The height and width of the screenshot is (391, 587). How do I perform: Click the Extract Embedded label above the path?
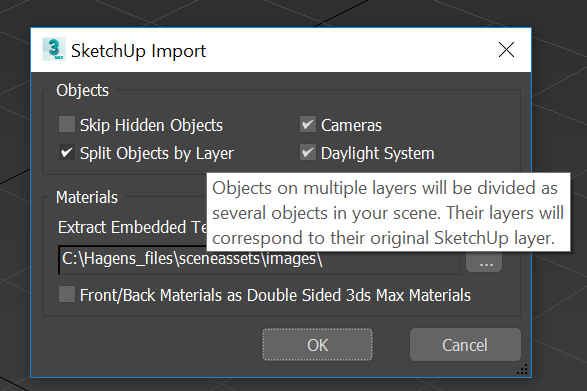click(132, 227)
